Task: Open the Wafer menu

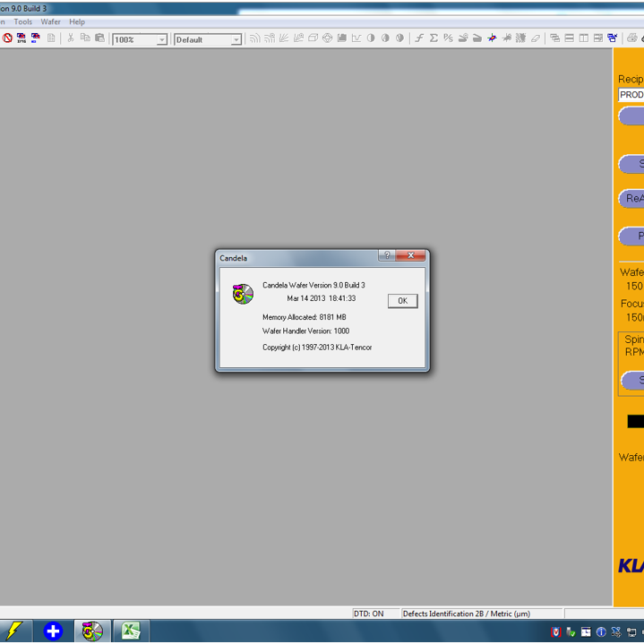Action: [51, 21]
